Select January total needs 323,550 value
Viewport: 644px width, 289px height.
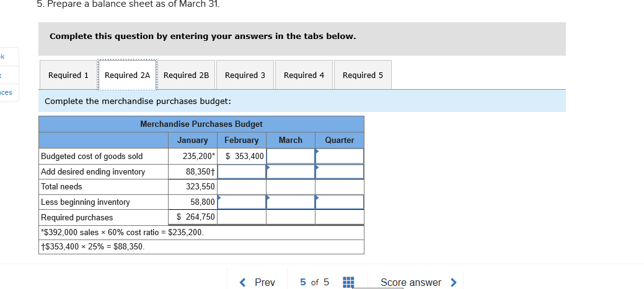pyautogui.click(x=200, y=186)
